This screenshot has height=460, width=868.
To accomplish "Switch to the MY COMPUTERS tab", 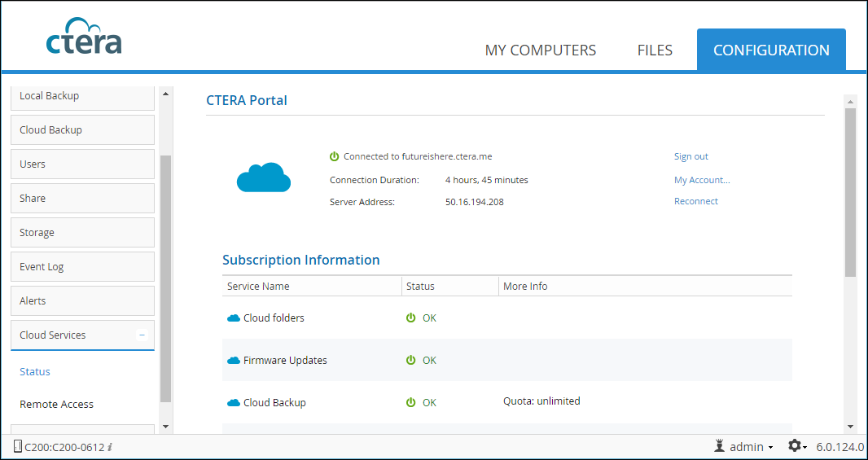I will [541, 50].
